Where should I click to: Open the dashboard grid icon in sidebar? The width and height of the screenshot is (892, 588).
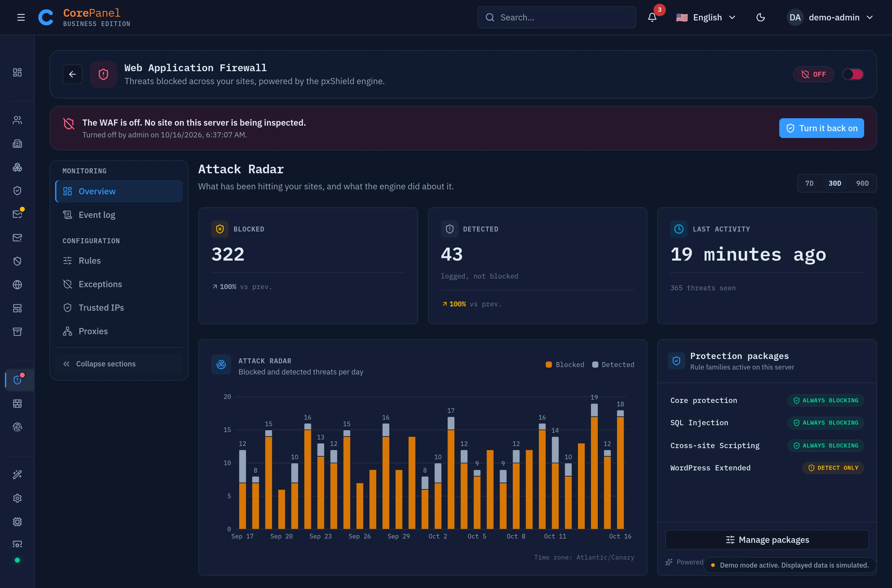pos(17,72)
